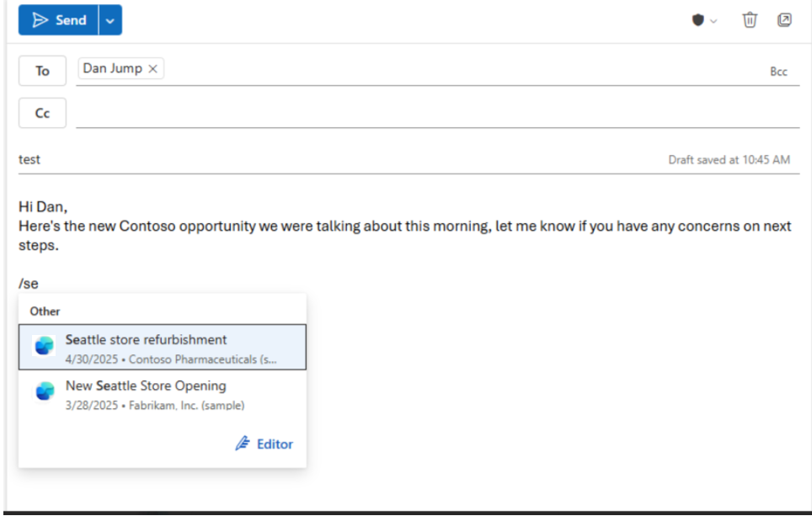Show the Bcc field
The width and height of the screenshot is (812, 516).
pos(778,72)
